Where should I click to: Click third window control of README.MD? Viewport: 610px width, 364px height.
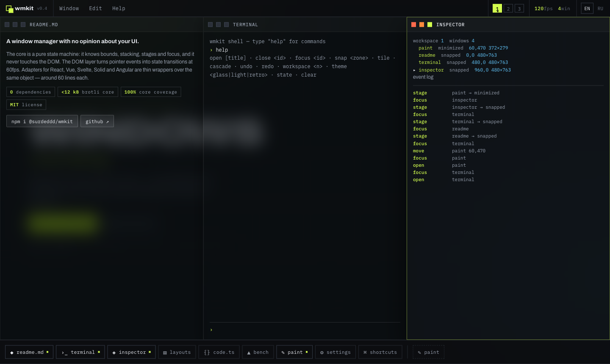point(23,25)
